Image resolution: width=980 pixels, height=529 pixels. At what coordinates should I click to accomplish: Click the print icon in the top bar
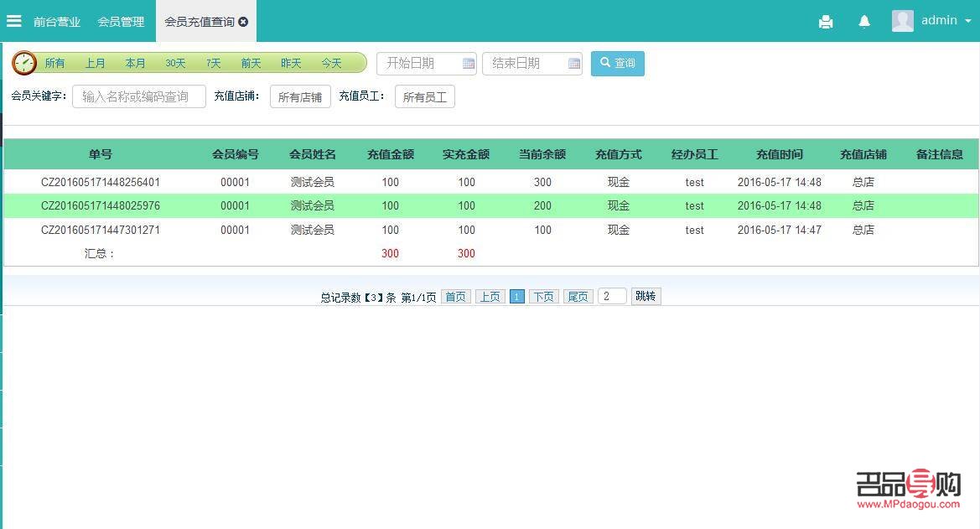click(x=826, y=22)
